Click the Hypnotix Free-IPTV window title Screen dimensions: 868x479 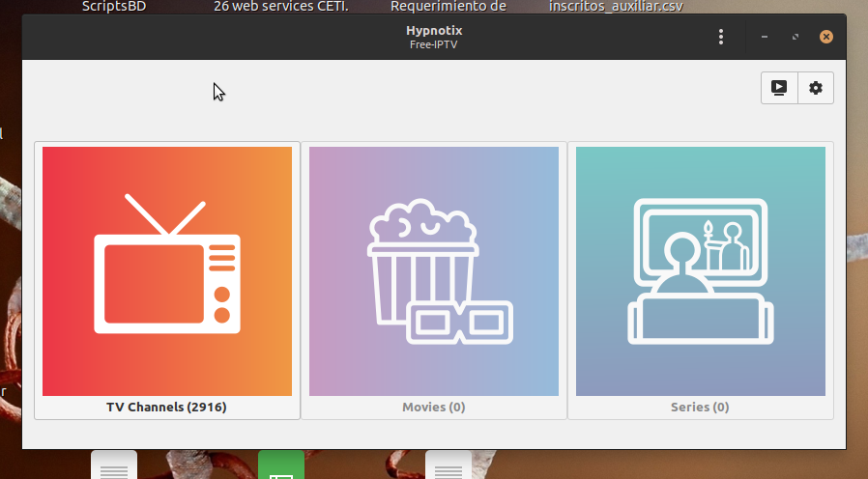point(434,37)
